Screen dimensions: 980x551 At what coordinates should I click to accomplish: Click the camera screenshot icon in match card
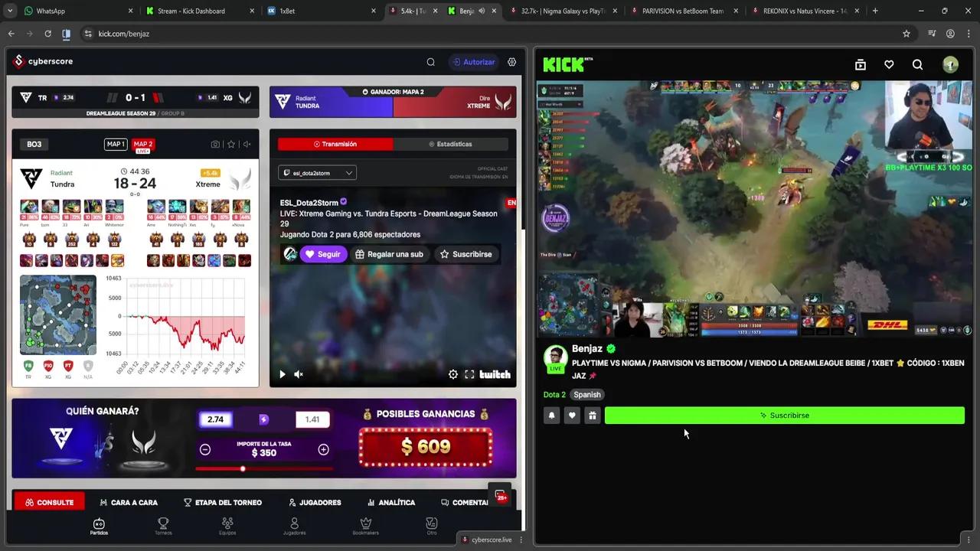pyautogui.click(x=215, y=144)
